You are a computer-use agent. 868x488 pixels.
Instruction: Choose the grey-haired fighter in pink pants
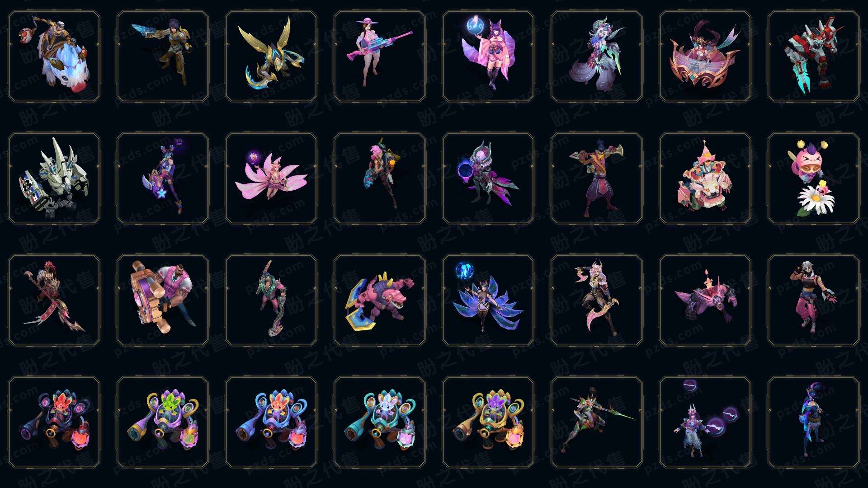pyautogui.click(x=814, y=300)
